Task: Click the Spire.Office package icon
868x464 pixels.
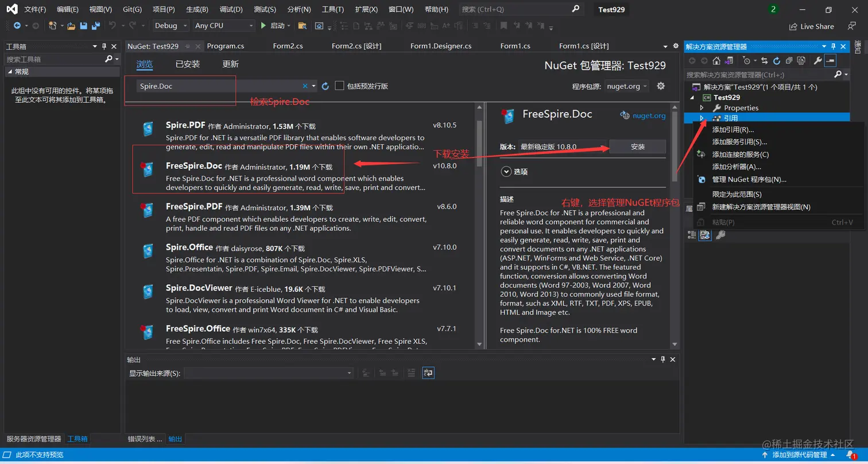Action: pos(148,251)
